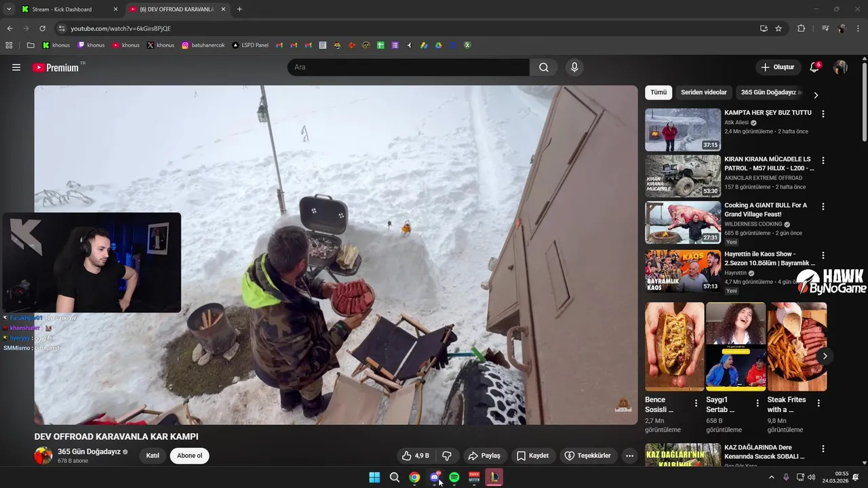Click in the Ara search field
The height and width of the screenshot is (488, 868).
coord(408,67)
